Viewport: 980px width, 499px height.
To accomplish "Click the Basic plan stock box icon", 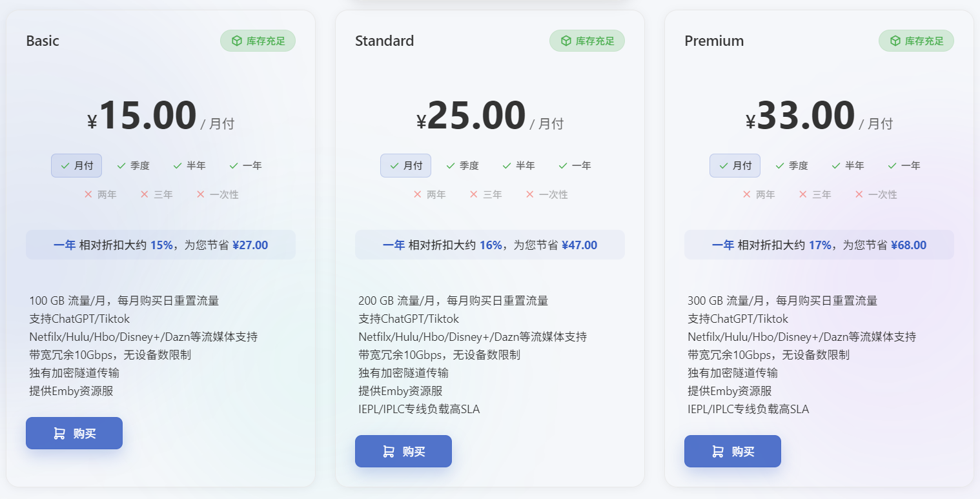I will [x=237, y=41].
